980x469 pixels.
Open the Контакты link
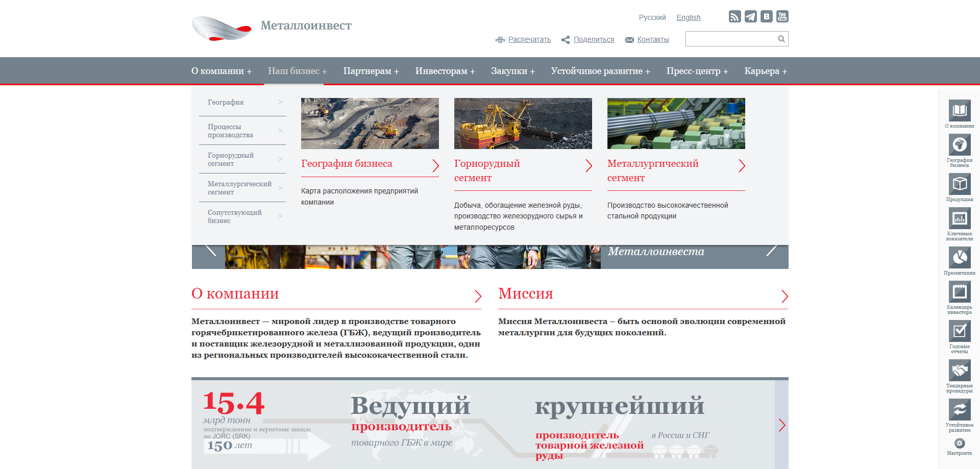(x=654, y=39)
